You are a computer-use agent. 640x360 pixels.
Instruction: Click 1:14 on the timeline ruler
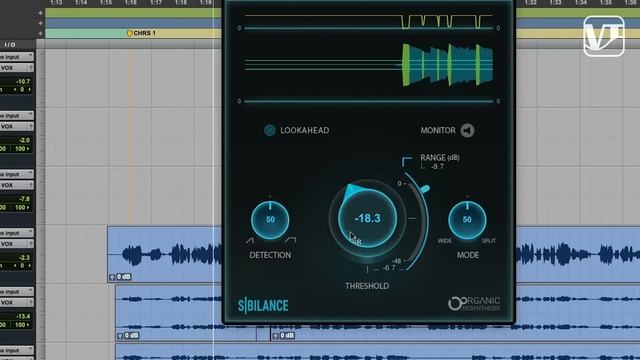tap(81, 3)
